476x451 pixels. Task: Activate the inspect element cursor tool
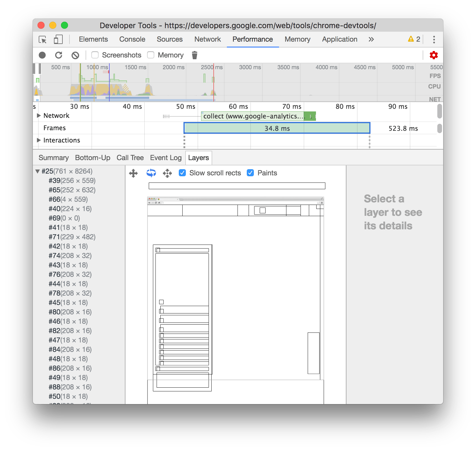42,39
